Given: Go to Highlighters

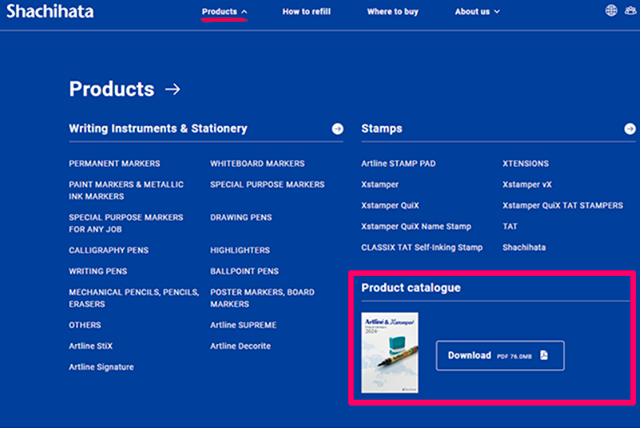Looking at the screenshot, I should 240,250.
